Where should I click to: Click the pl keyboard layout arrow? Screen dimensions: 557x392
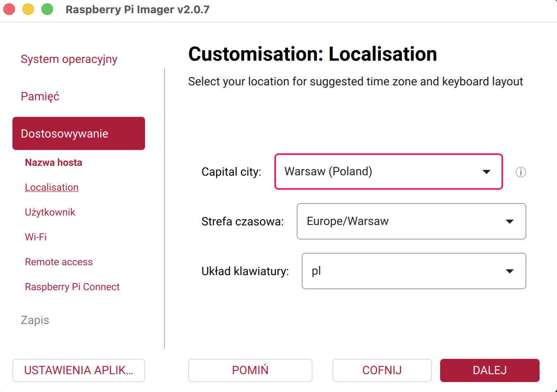point(510,271)
